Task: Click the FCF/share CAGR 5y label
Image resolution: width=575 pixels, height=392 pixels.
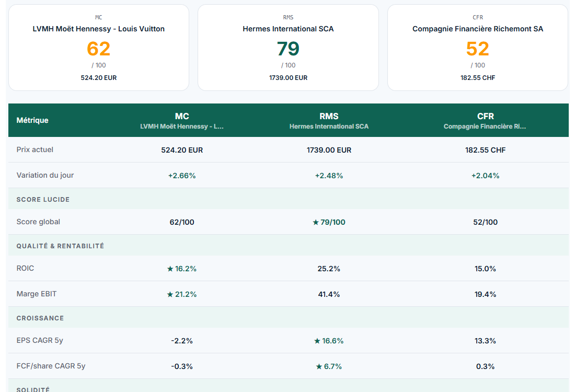Action: click(x=51, y=366)
